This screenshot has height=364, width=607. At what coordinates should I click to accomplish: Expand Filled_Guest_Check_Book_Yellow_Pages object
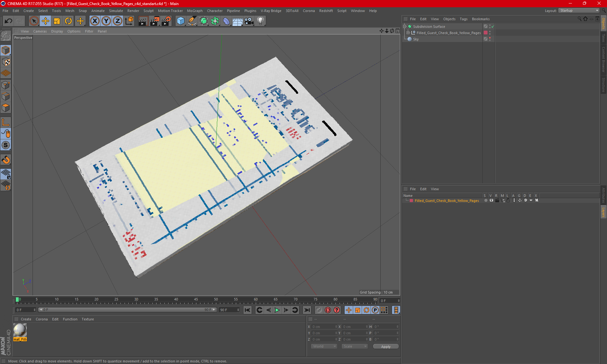[x=408, y=33]
